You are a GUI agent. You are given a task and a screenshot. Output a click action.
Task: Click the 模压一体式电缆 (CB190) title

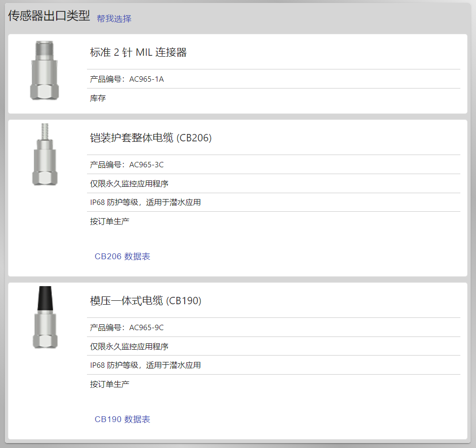[146, 301]
